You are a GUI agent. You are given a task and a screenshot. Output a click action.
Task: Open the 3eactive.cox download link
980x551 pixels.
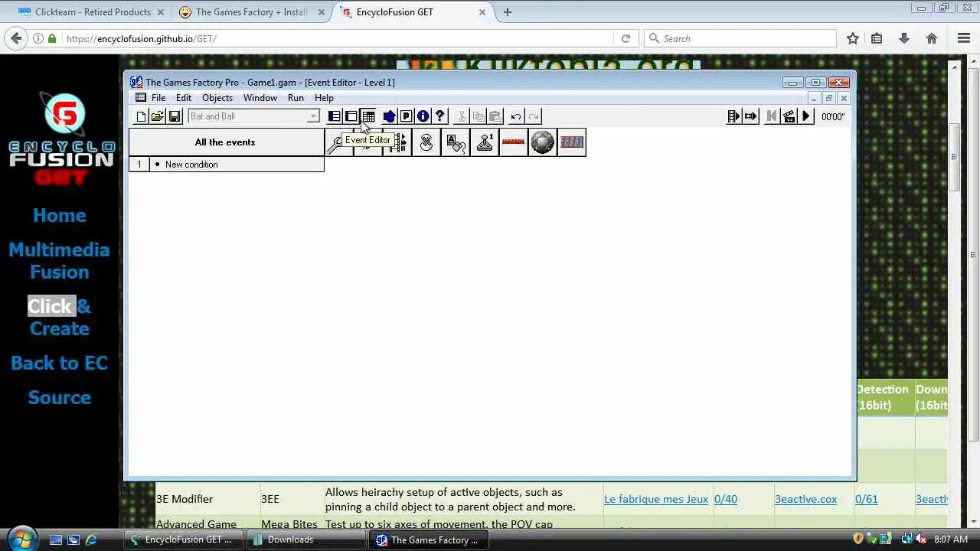pos(805,499)
